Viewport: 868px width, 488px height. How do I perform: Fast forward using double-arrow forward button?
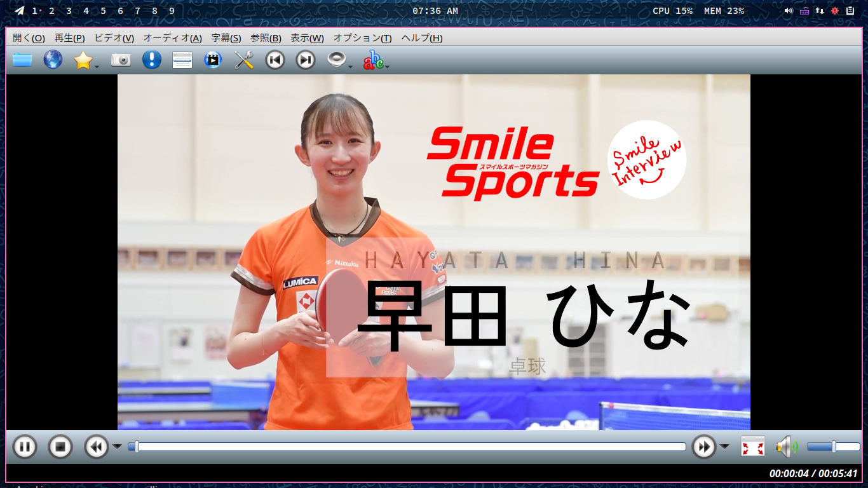pos(704,447)
